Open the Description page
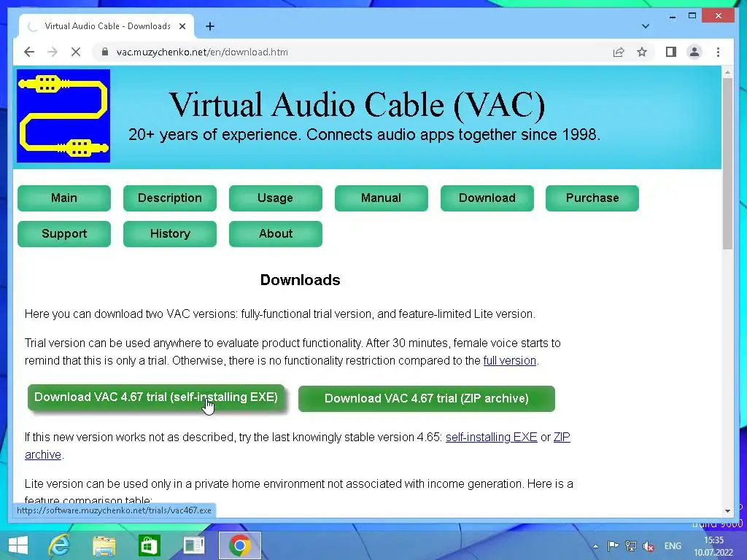This screenshot has width=747, height=560. 169,198
